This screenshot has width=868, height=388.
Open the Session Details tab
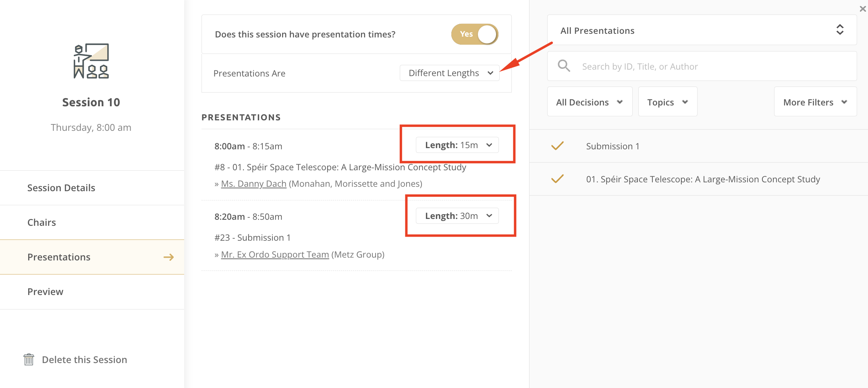pyautogui.click(x=92, y=188)
